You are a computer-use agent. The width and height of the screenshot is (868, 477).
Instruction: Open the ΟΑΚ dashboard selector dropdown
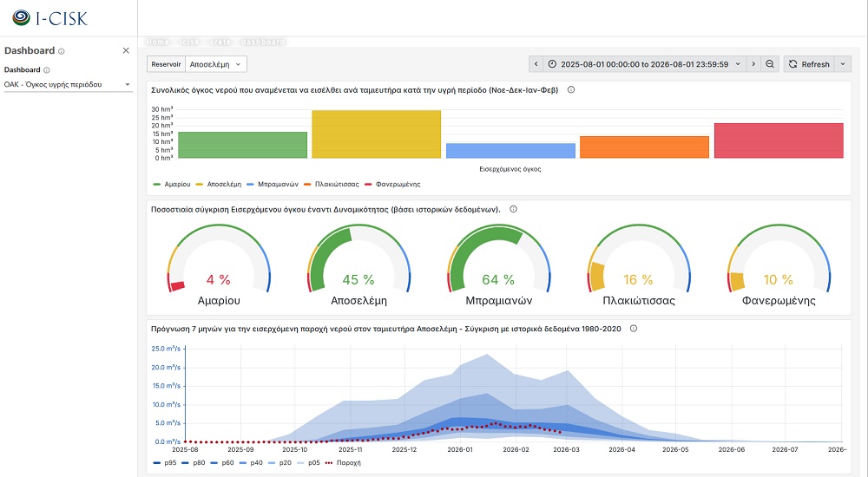coord(68,84)
